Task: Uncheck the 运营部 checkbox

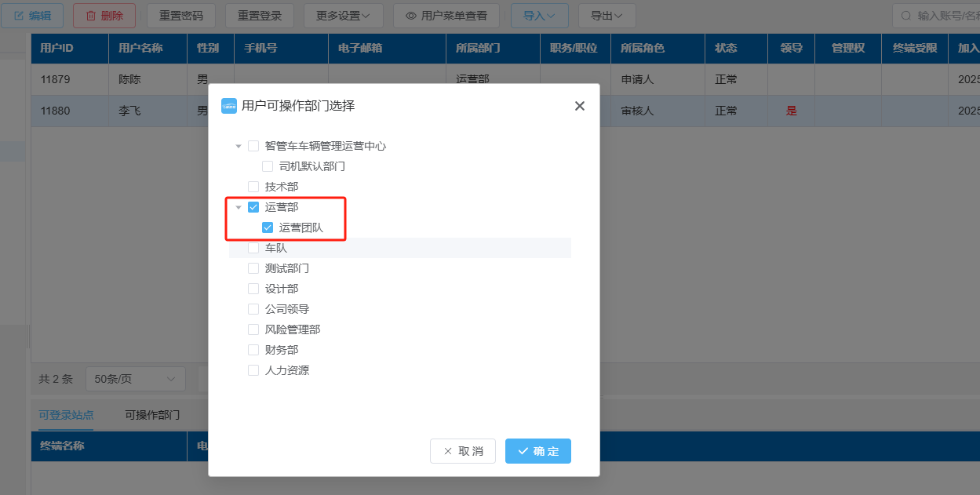Action: (x=253, y=207)
